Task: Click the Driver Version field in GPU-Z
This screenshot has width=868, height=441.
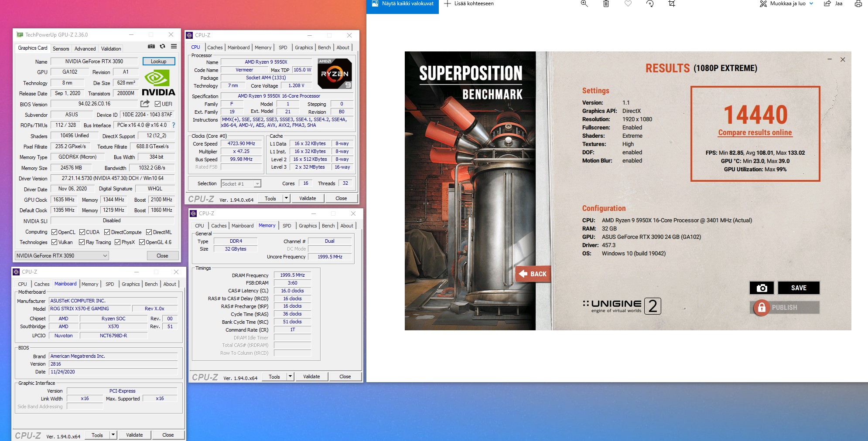Action: click(113, 178)
